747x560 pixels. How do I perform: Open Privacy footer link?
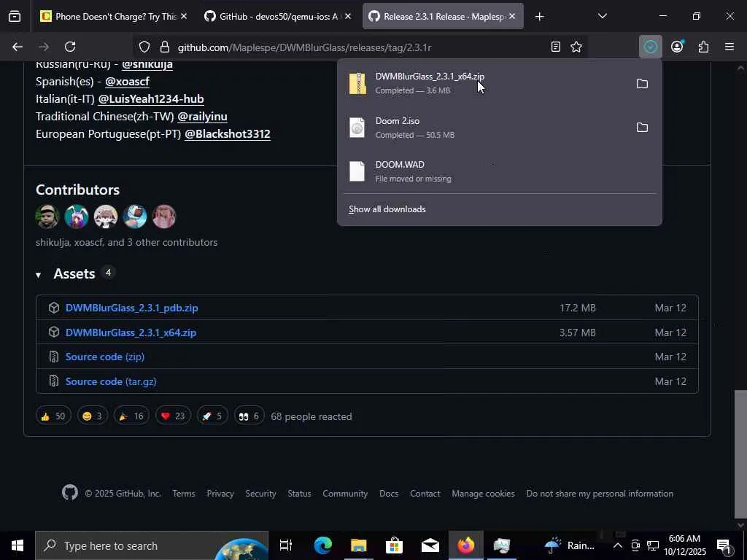(x=220, y=494)
